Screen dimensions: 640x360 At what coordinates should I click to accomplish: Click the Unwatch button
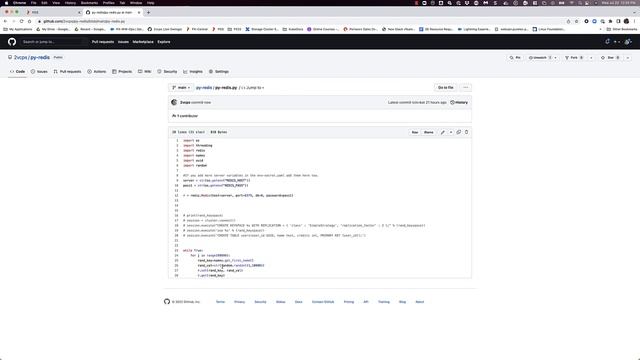[x=540, y=58]
